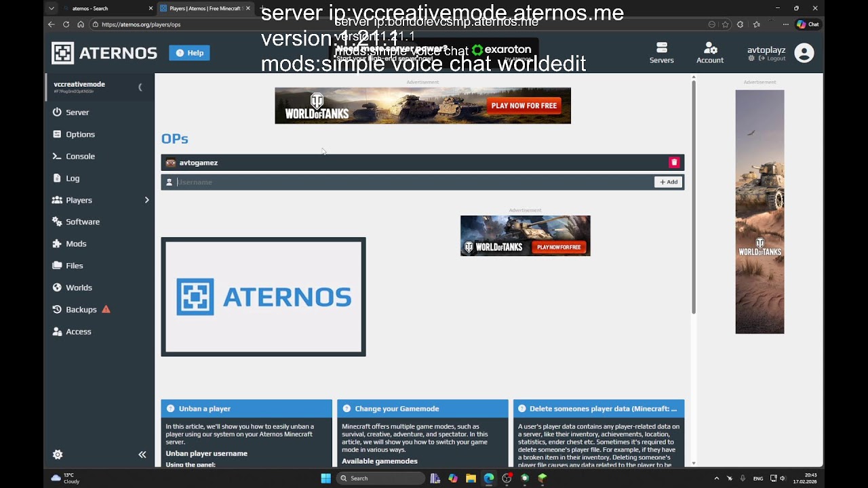Close the 'Players | Aternos' tab
This screenshot has width=868, height=488.
click(248, 8)
